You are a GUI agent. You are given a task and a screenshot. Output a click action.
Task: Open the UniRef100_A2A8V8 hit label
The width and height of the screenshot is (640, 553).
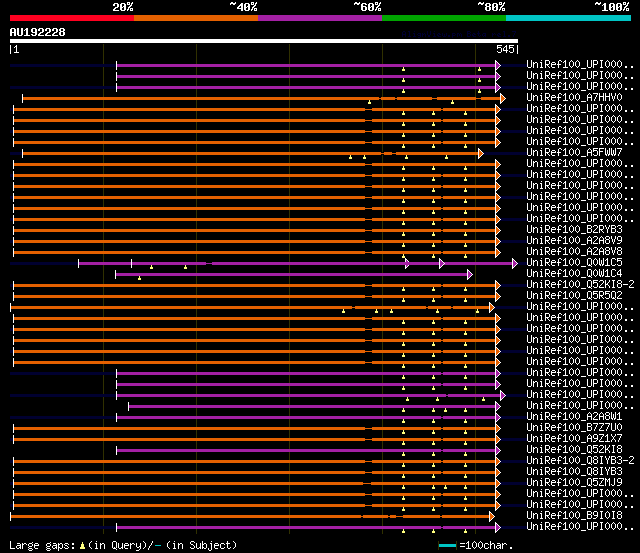[574, 251]
